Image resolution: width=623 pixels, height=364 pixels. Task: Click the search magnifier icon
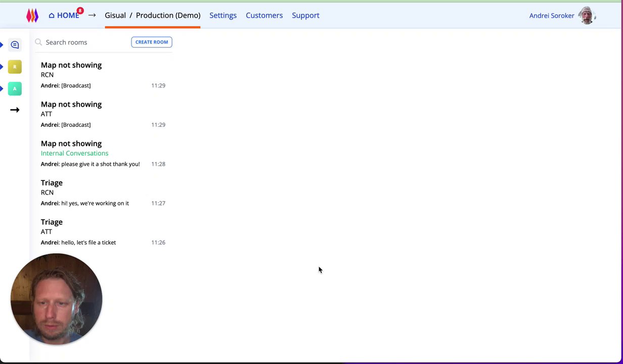[x=38, y=42]
